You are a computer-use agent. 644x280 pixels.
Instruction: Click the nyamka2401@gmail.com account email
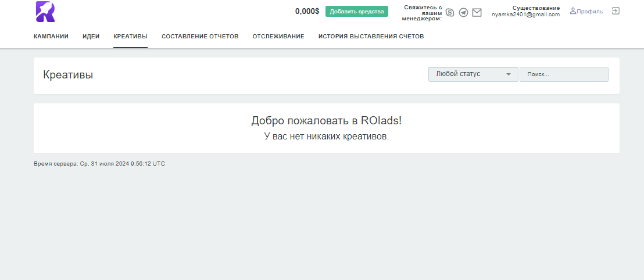click(x=525, y=15)
